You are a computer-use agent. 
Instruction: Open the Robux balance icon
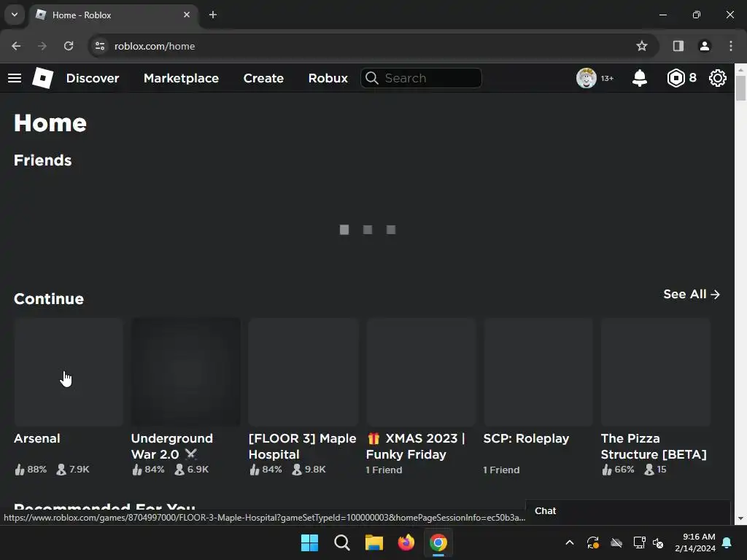(676, 78)
